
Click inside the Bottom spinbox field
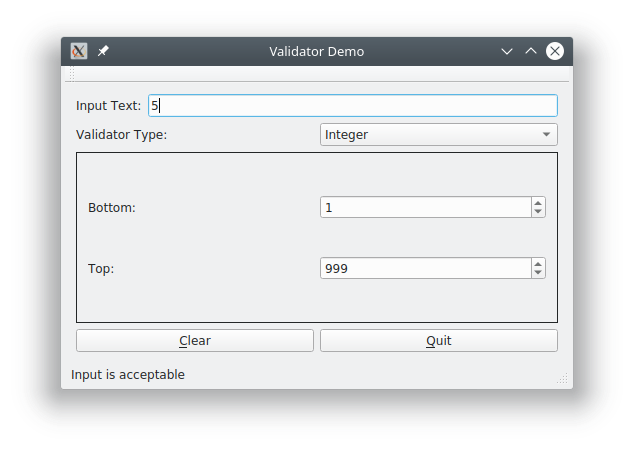(x=425, y=207)
